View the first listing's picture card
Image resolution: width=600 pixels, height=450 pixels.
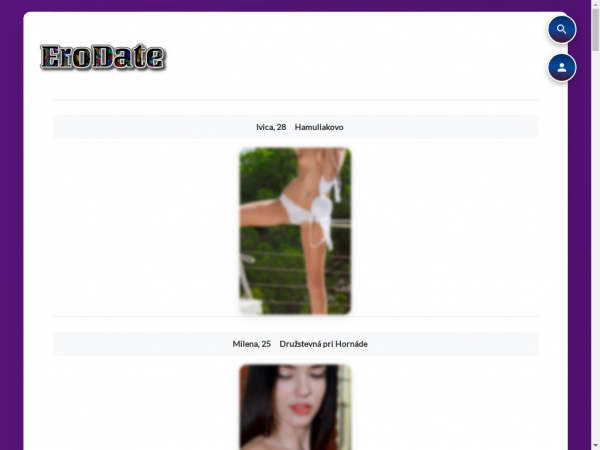[295, 230]
